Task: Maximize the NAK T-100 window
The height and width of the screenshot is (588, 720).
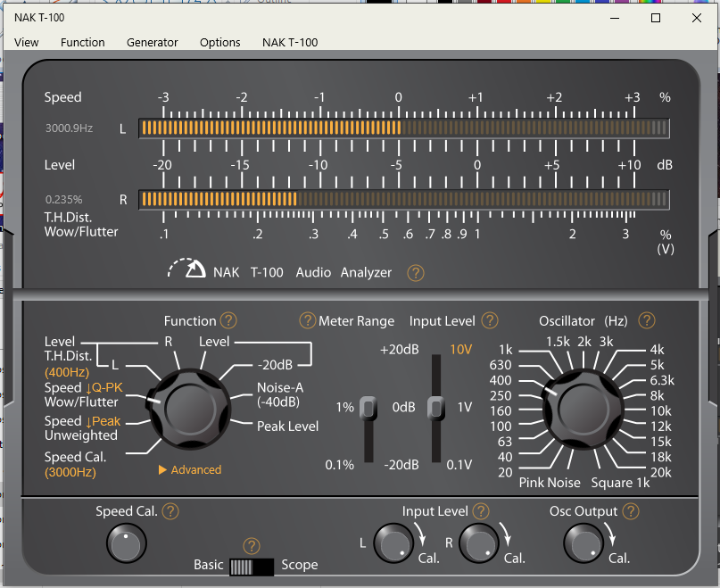Action: [656, 18]
